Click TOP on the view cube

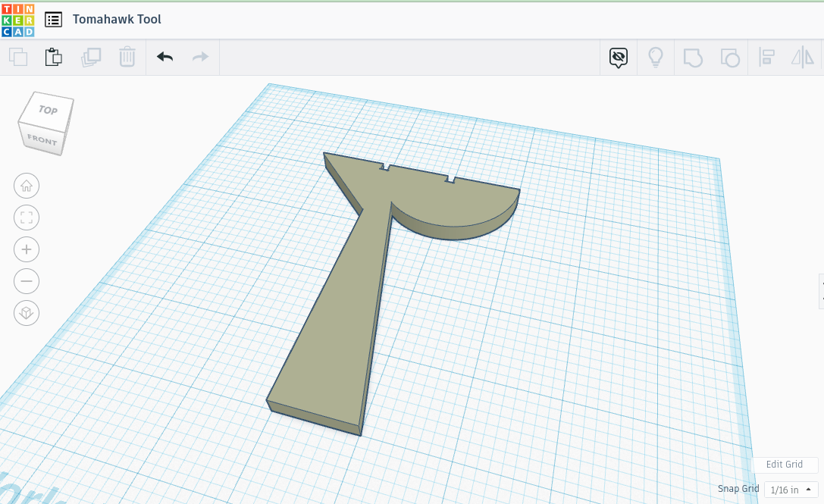tap(47, 111)
